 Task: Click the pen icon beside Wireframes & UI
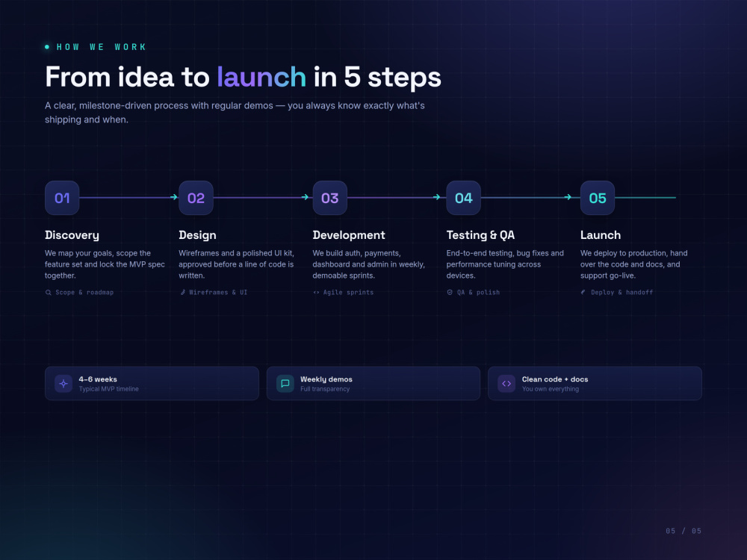pos(182,293)
